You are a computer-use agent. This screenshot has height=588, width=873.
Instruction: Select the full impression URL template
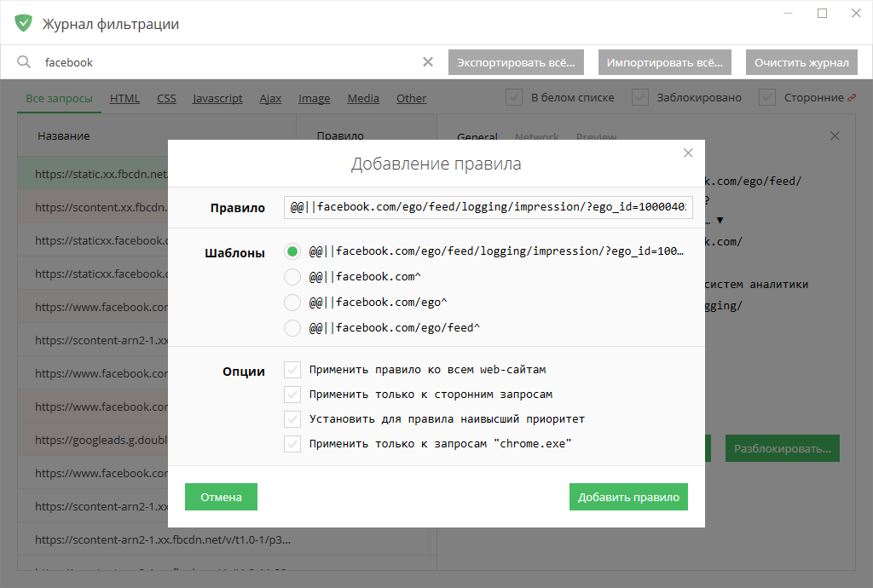tap(292, 252)
